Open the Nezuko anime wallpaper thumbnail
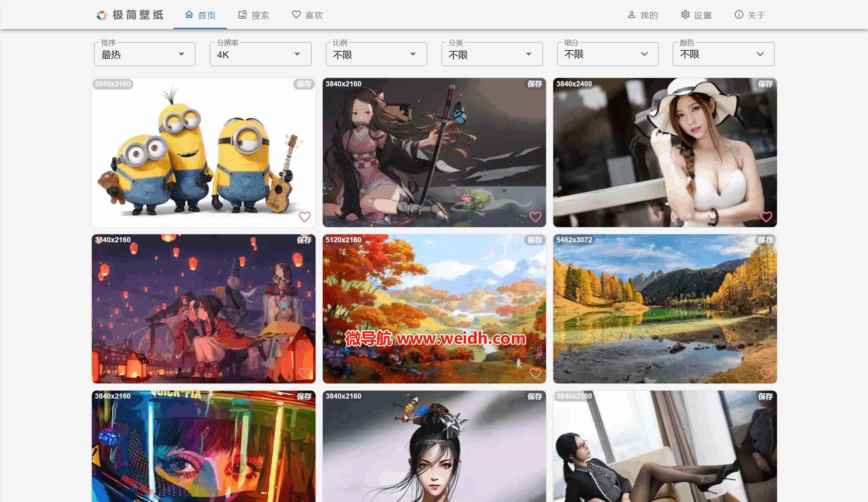The width and height of the screenshot is (868, 502). tap(434, 152)
